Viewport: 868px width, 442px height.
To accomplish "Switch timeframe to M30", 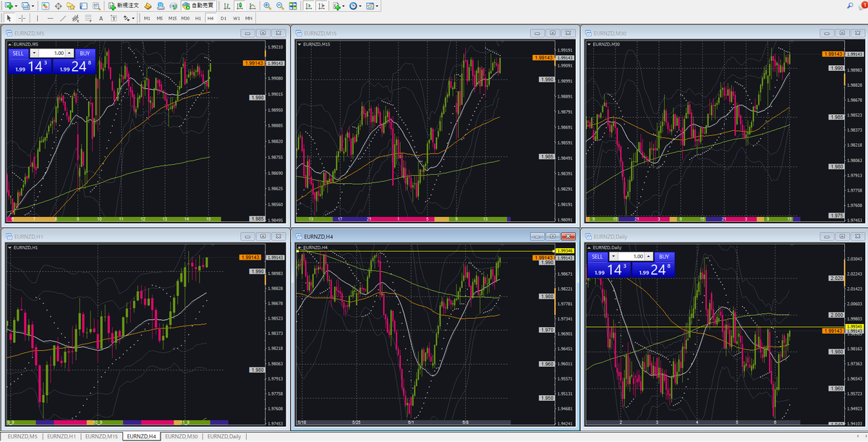I will 185,17.
